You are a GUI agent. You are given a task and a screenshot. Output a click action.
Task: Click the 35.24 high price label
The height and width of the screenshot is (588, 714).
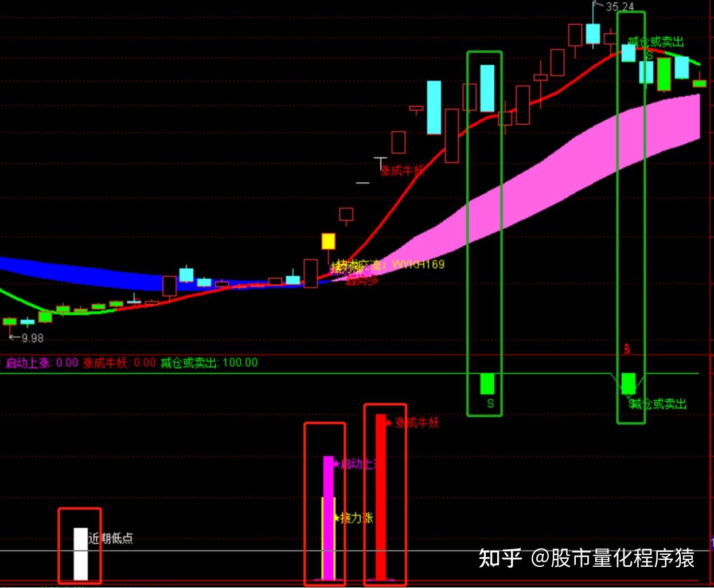(619, 6)
